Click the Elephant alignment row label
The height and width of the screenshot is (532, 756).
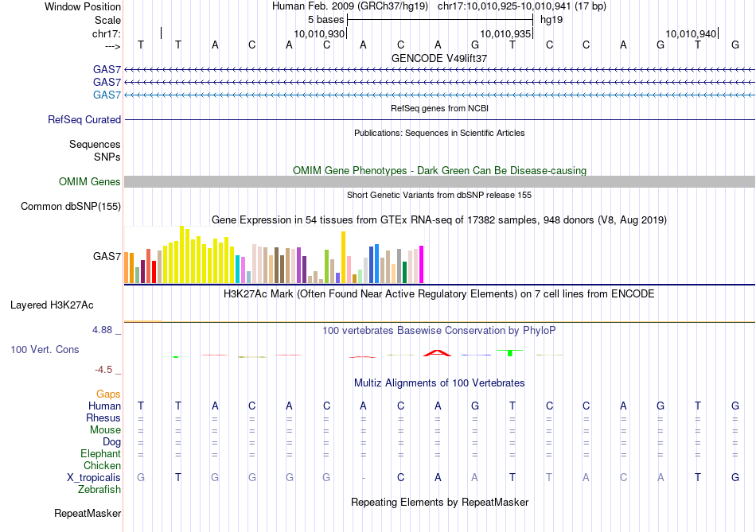coord(101,453)
